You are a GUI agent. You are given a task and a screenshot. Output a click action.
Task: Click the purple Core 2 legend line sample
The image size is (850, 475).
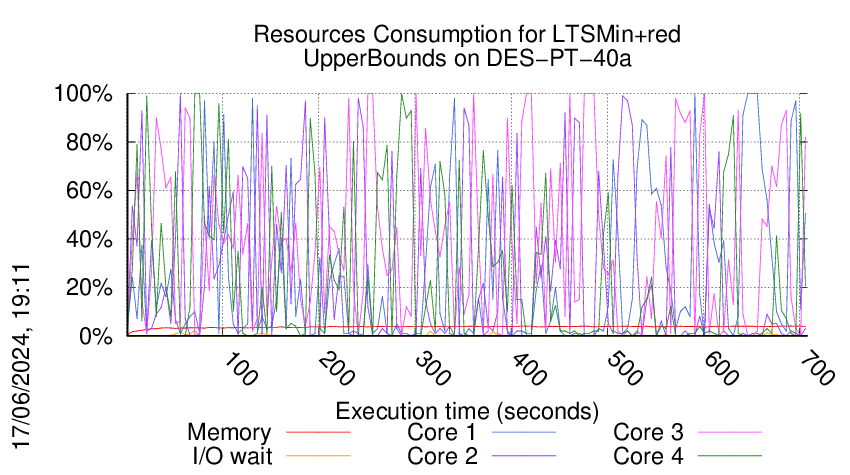pos(524,456)
